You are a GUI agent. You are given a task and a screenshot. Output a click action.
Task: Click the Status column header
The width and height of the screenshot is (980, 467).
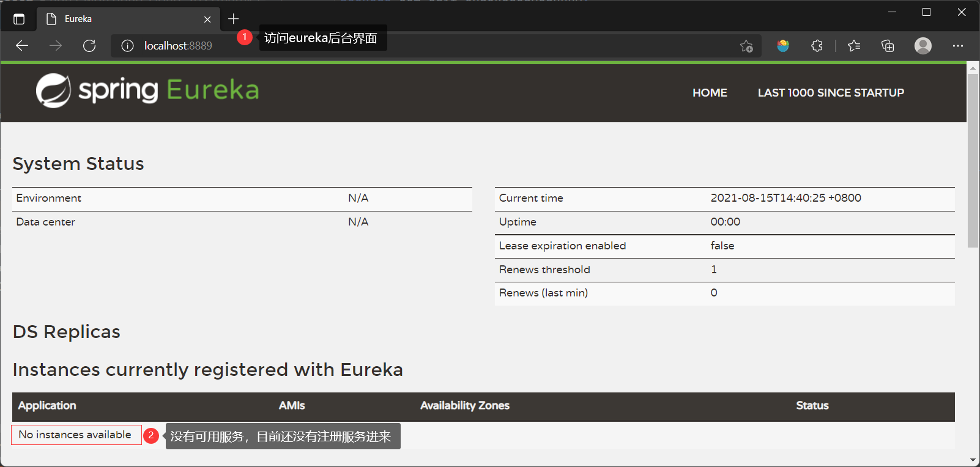812,406
